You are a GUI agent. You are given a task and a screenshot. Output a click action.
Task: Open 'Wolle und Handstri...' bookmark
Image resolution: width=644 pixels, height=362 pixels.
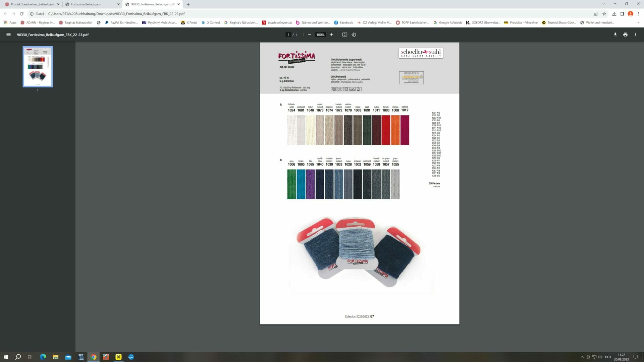597,22
